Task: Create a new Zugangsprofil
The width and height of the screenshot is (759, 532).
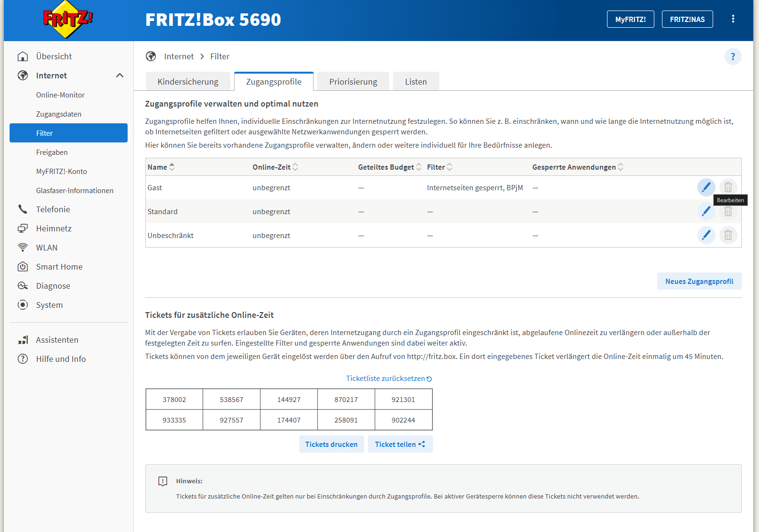Action: point(699,282)
